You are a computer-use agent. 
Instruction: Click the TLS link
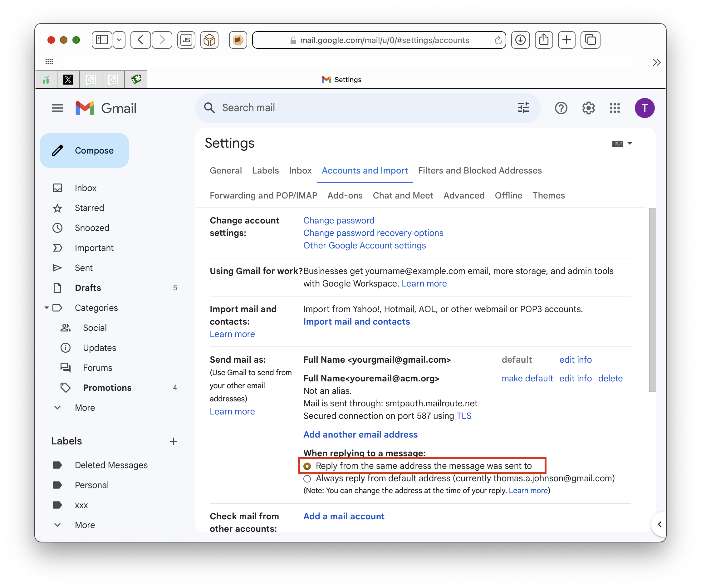tap(464, 416)
